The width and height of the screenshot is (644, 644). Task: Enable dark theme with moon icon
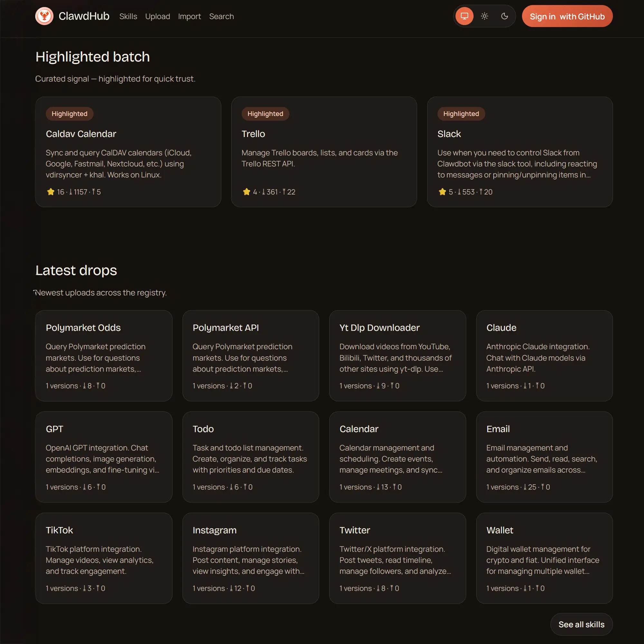coord(504,16)
